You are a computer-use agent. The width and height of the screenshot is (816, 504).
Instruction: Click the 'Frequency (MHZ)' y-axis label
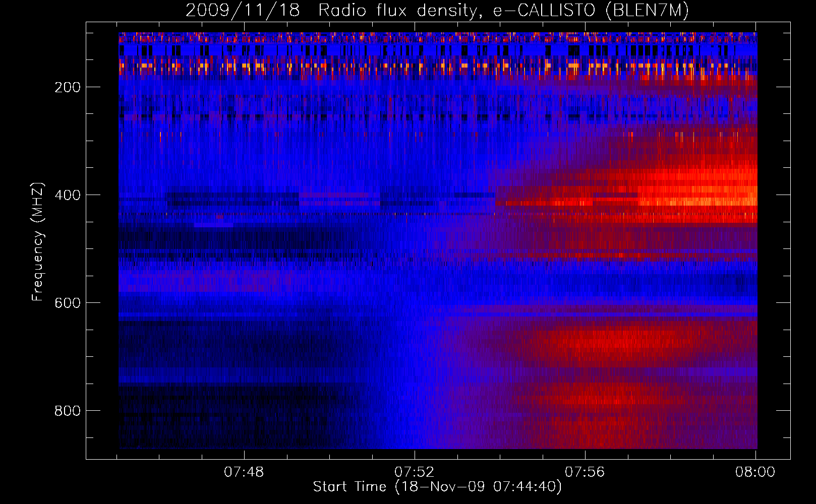38,241
